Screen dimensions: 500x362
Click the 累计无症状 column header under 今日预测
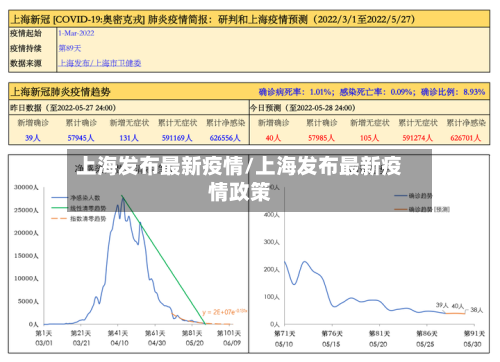(x=418, y=123)
